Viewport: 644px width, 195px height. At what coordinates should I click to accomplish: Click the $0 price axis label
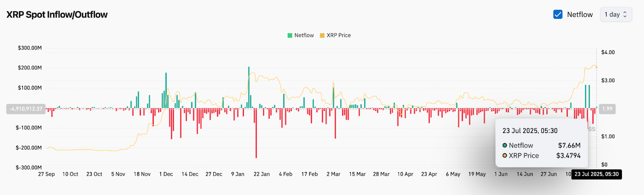(604, 164)
